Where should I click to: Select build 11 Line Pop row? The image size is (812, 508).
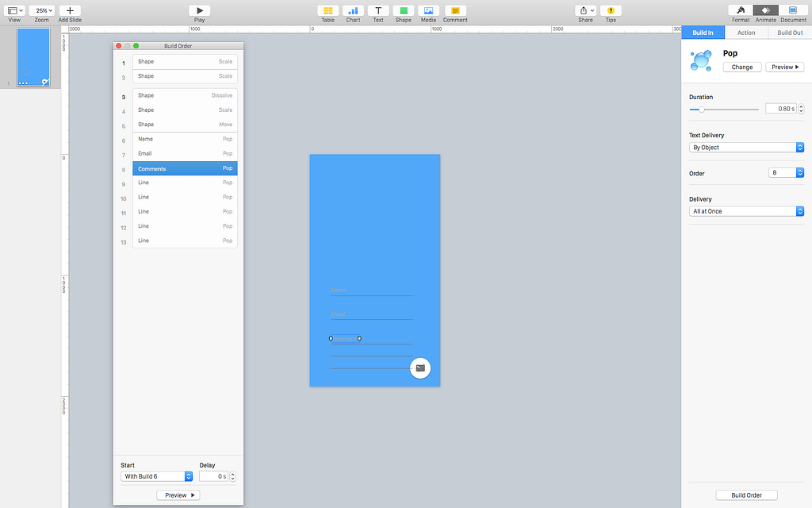click(185, 211)
